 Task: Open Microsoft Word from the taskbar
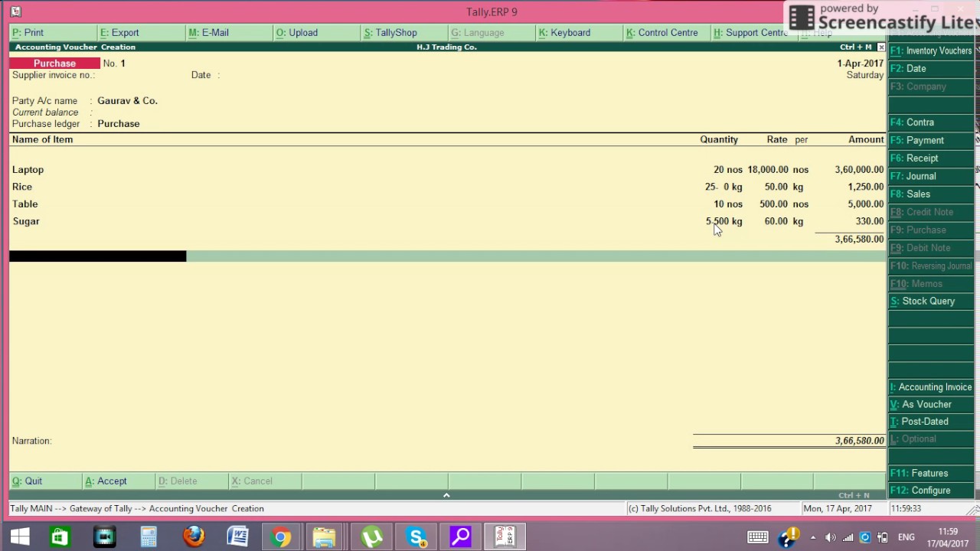(x=238, y=537)
